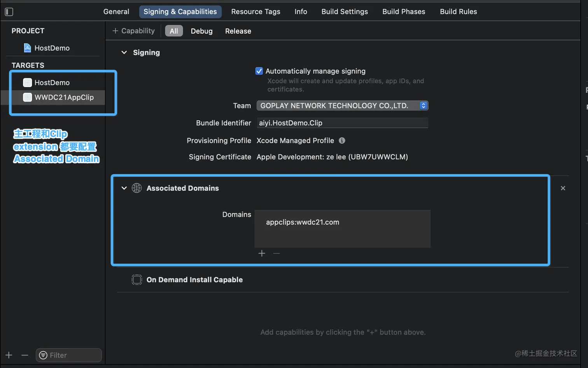This screenshot has height=368, width=588.
Task: Remove the Associated Domains capability
Action: [x=563, y=188]
